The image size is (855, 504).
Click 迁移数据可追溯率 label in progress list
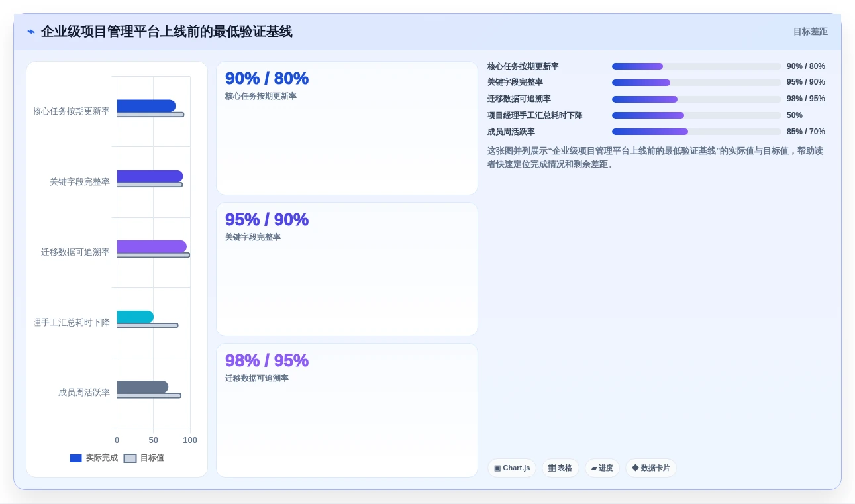[x=519, y=99]
